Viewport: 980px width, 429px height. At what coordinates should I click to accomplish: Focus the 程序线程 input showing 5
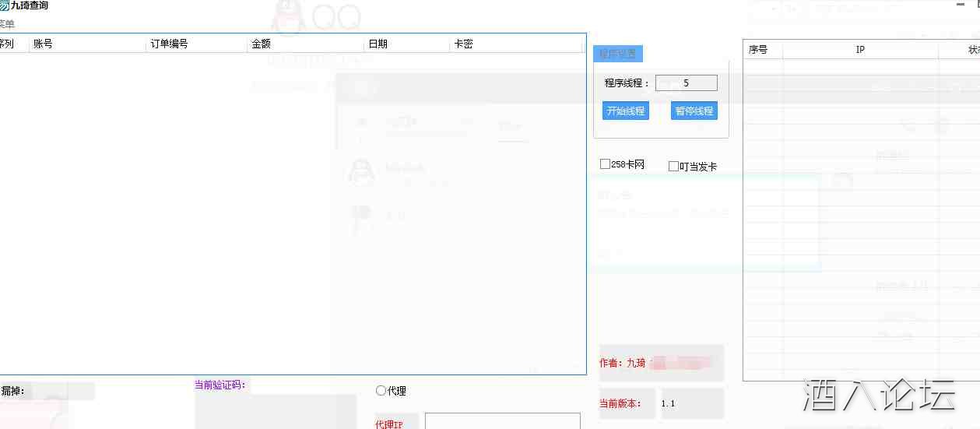click(686, 83)
